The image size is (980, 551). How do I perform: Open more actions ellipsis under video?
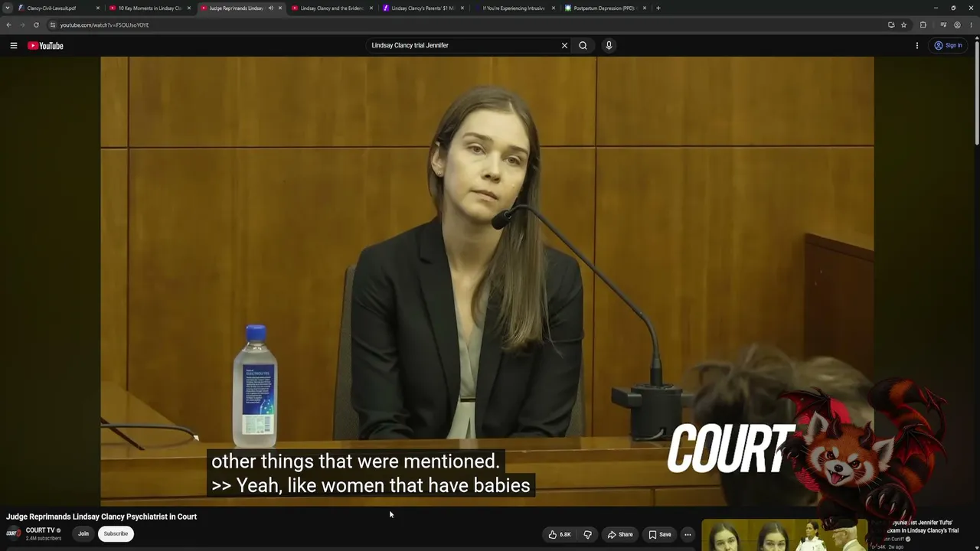688,534
